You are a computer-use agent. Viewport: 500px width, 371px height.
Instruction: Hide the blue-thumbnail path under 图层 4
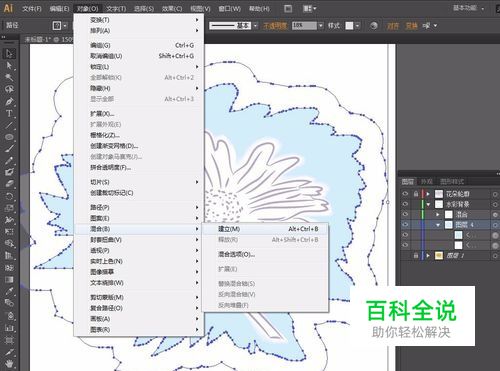[x=405, y=235]
